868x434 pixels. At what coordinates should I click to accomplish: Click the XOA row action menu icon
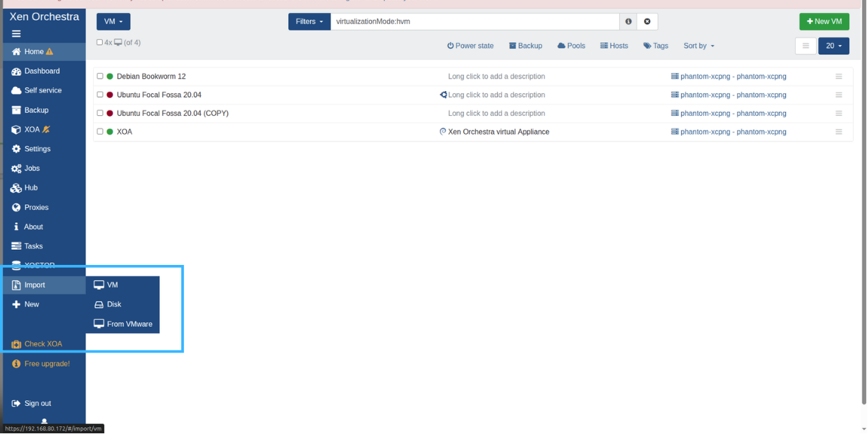(838, 132)
